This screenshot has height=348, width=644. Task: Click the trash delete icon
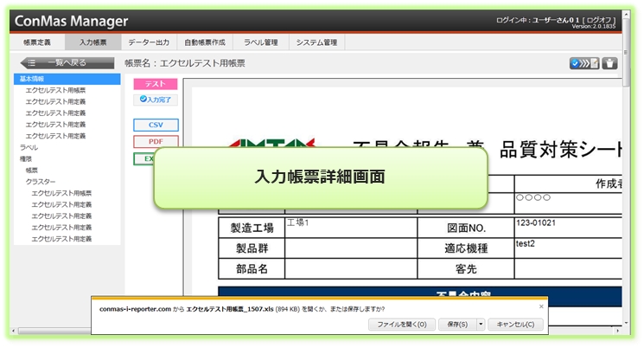click(x=609, y=63)
